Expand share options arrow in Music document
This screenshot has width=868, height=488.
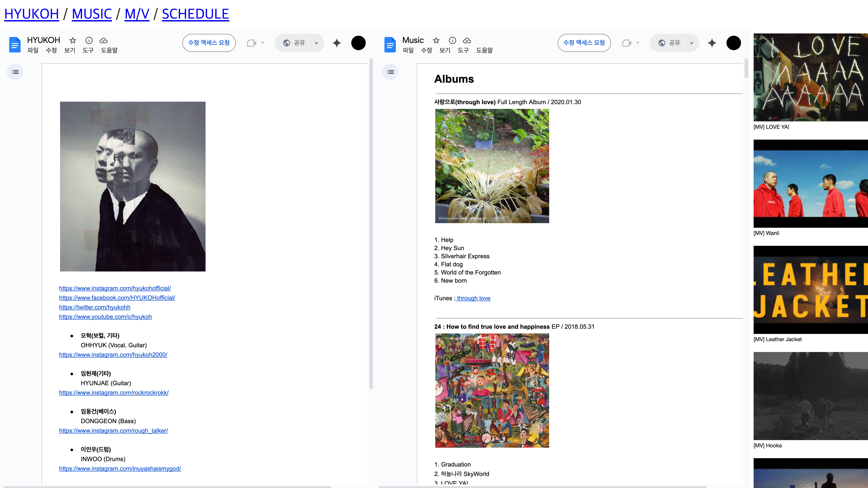[692, 43]
